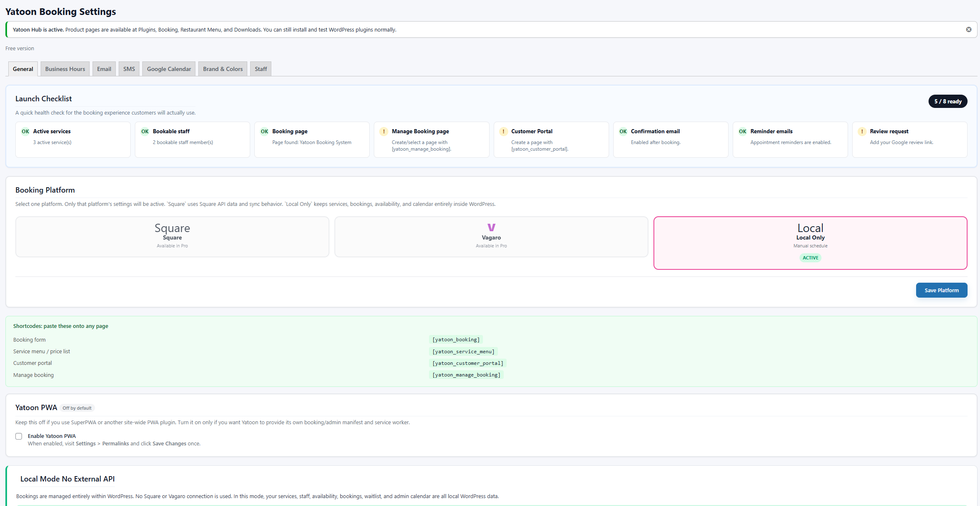Click the OK badge for Confirmation email
Screen dimensions: 980x506
[x=623, y=132]
